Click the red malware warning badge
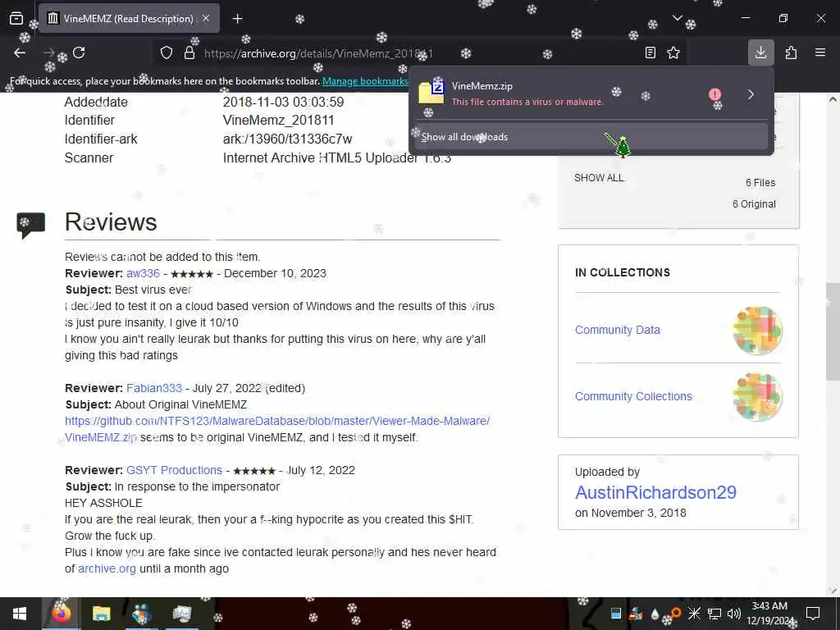 click(x=714, y=94)
